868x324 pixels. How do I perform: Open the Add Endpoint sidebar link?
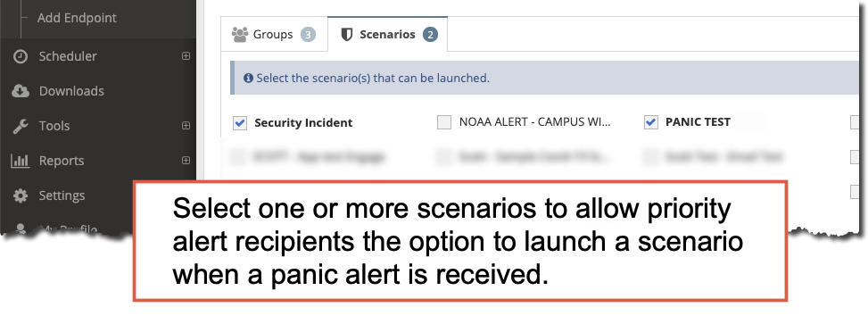(77, 18)
